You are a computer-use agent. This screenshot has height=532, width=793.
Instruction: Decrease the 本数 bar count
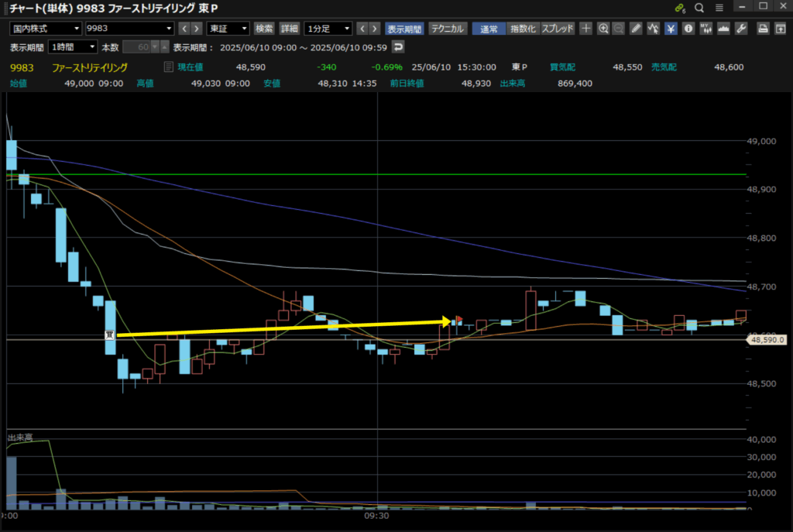point(155,47)
